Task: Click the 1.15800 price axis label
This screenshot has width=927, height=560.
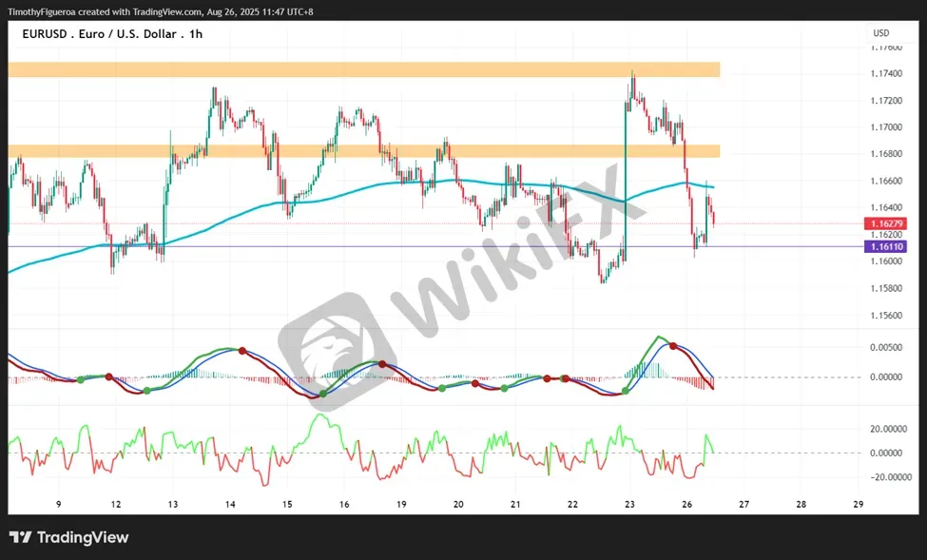Action: pyautogui.click(x=886, y=289)
